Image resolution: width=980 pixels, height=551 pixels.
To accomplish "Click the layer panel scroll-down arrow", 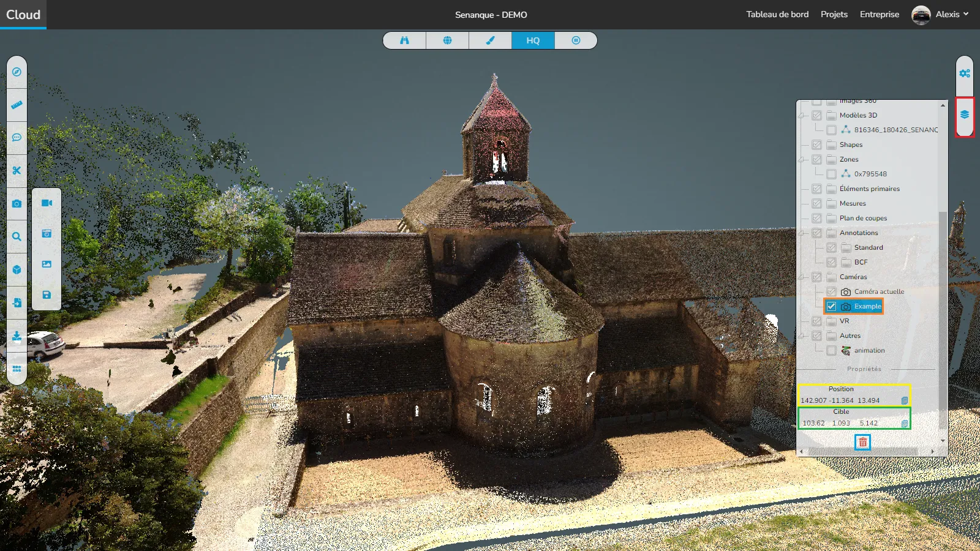I will tap(943, 440).
